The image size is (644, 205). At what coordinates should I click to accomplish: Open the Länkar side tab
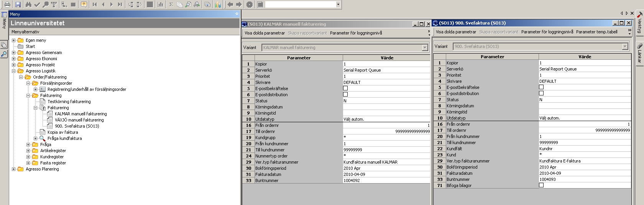639,54
